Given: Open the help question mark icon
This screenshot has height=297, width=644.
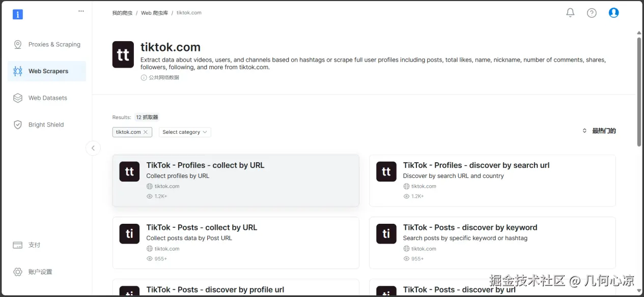Looking at the screenshot, I should [x=592, y=13].
